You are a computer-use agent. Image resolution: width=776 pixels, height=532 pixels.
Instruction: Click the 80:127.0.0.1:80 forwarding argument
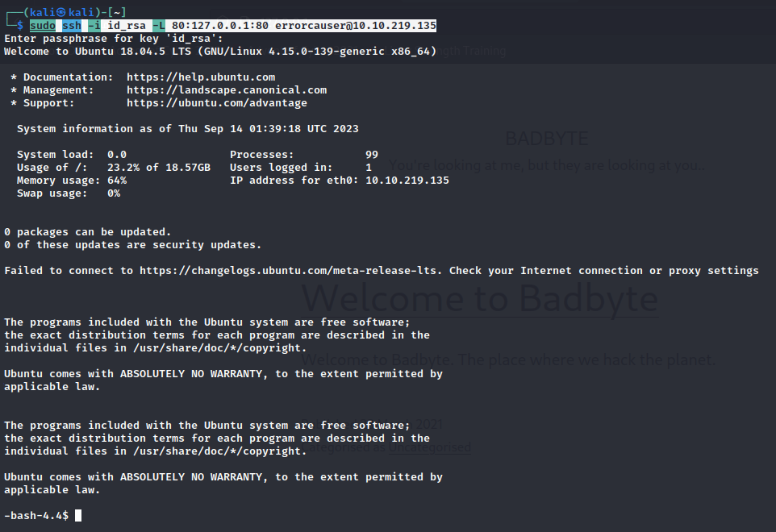220,26
